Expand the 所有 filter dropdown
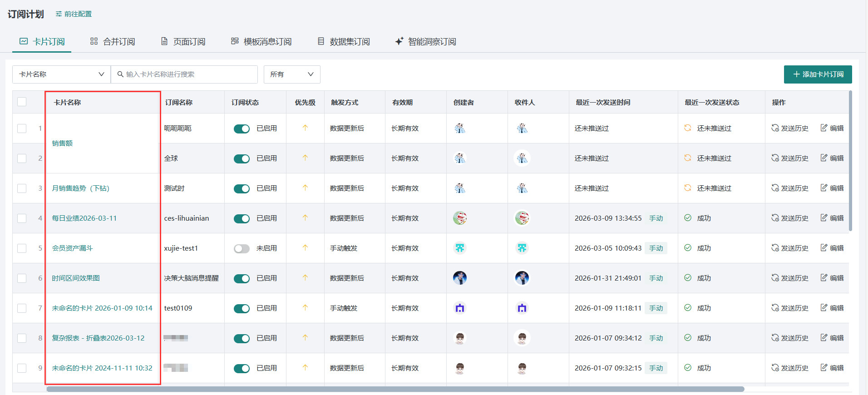Screen dimensions: 868x395 tap(292, 74)
